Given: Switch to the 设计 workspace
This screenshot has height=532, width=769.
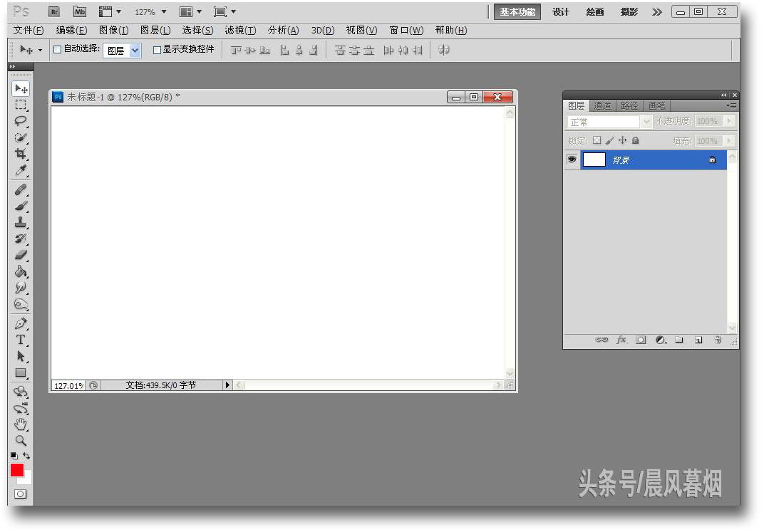Looking at the screenshot, I should pos(561,12).
